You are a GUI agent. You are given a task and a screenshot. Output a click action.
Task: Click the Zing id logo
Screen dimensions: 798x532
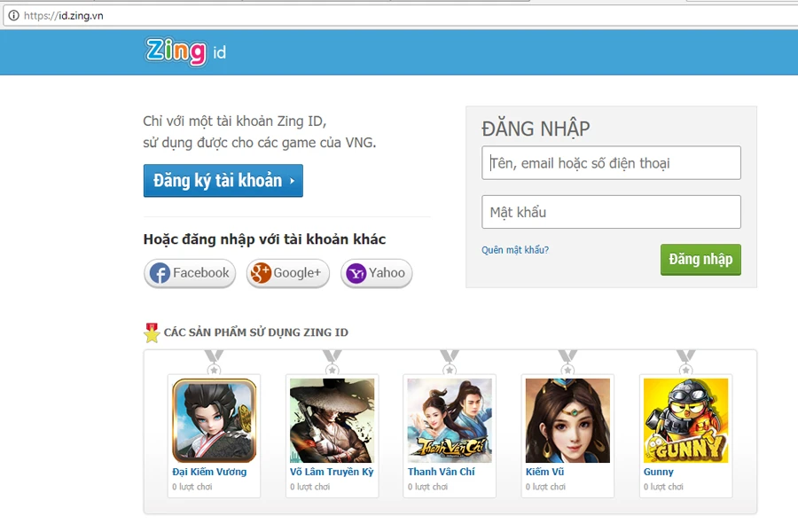tap(185, 51)
